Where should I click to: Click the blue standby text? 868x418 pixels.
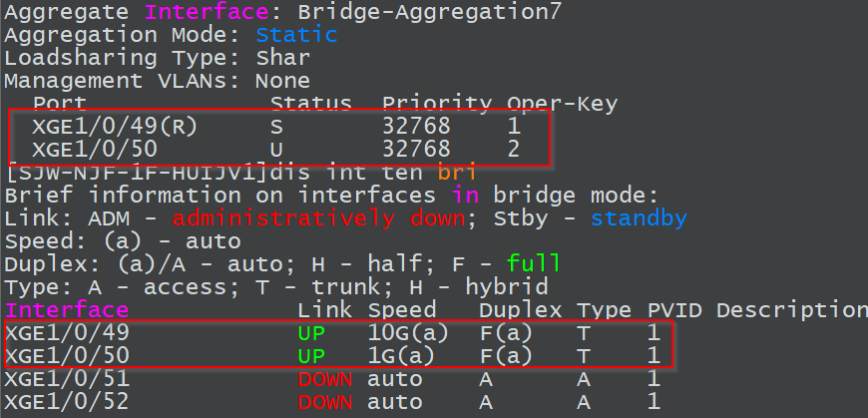pos(639,217)
